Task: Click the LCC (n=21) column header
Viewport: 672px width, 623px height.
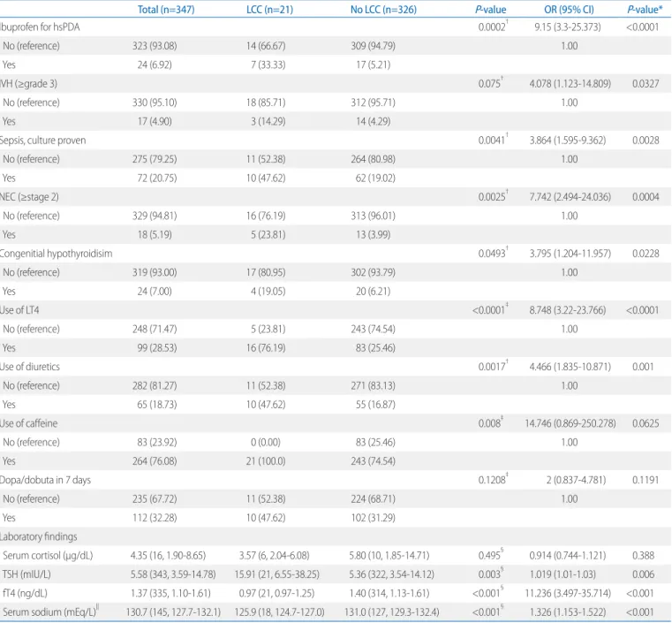Action: pyautogui.click(x=269, y=10)
